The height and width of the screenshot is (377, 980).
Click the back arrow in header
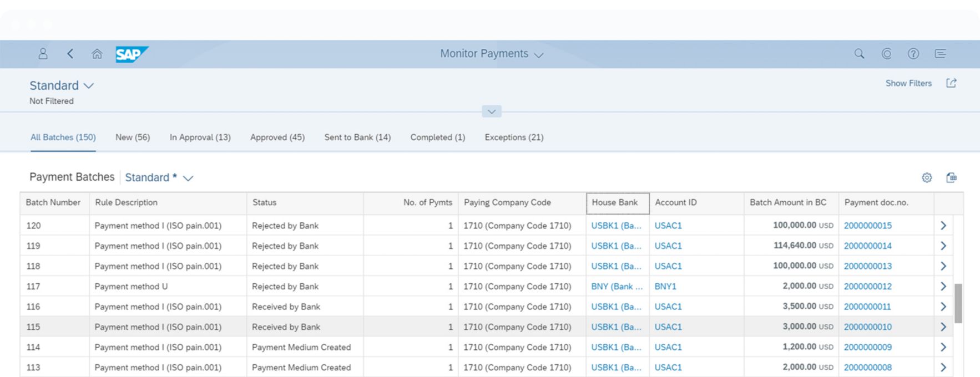(70, 54)
